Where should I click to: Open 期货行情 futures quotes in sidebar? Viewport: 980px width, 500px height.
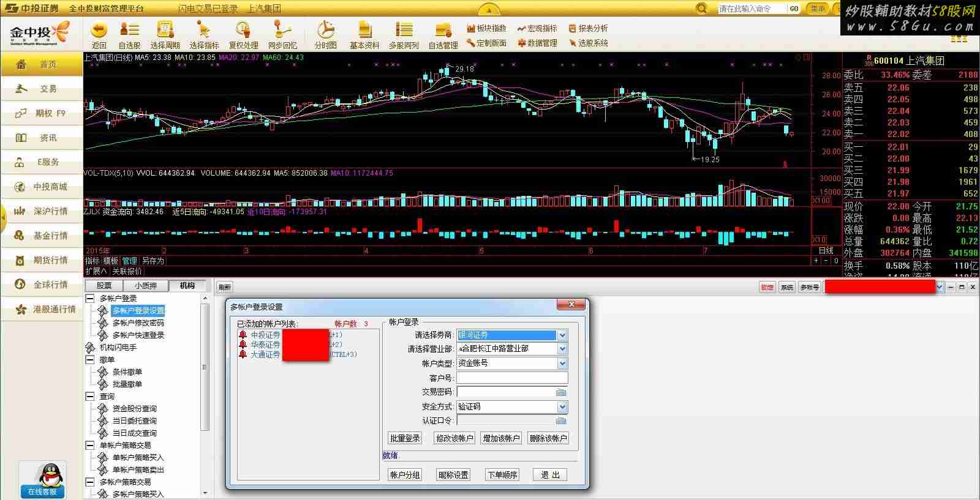click(x=42, y=260)
